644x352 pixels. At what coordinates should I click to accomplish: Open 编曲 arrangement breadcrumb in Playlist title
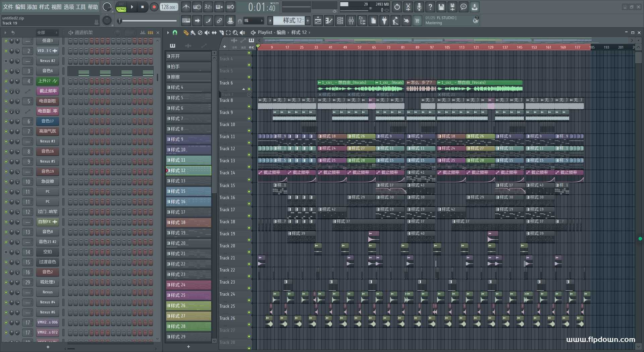pos(281,33)
